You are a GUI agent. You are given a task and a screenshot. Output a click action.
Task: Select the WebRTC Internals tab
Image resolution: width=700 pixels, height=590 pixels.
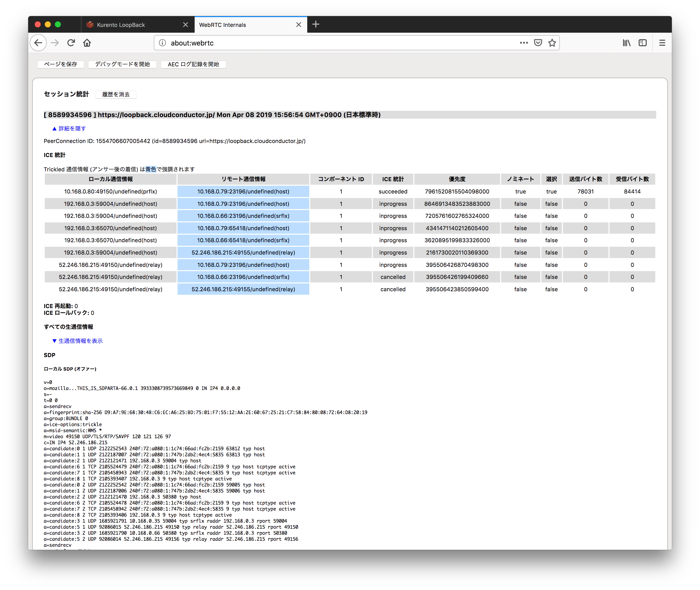tap(251, 25)
